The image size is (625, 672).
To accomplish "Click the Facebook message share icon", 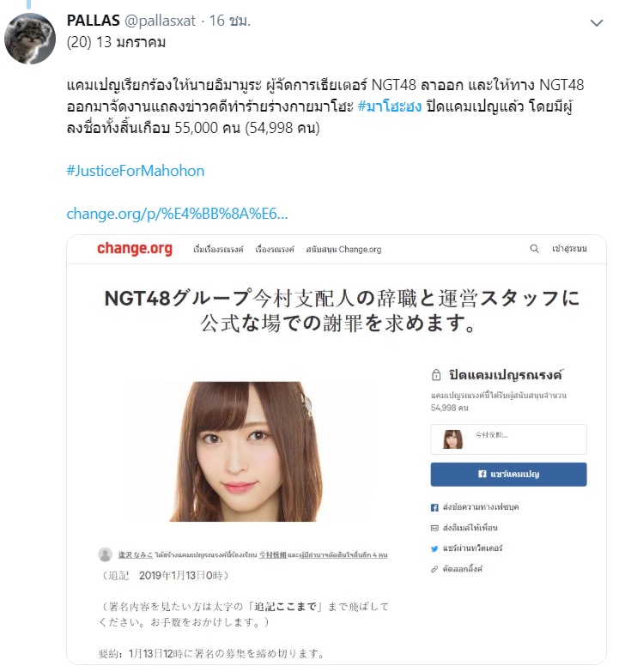I will tap(434, 507).
